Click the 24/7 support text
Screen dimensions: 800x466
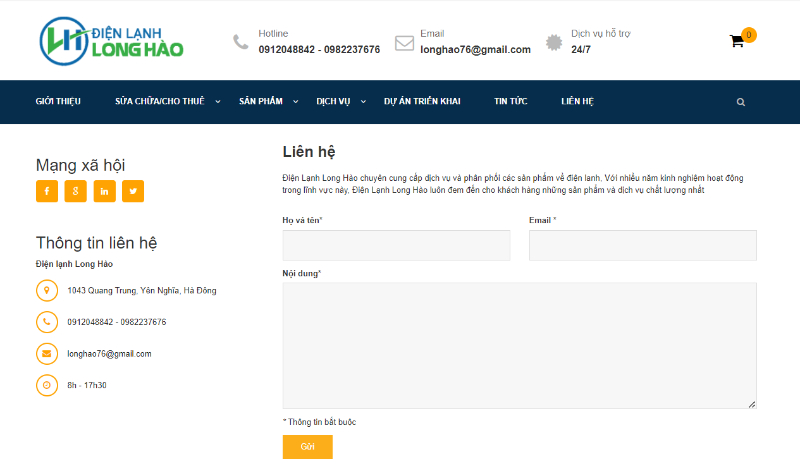click(x=581, y=50)
